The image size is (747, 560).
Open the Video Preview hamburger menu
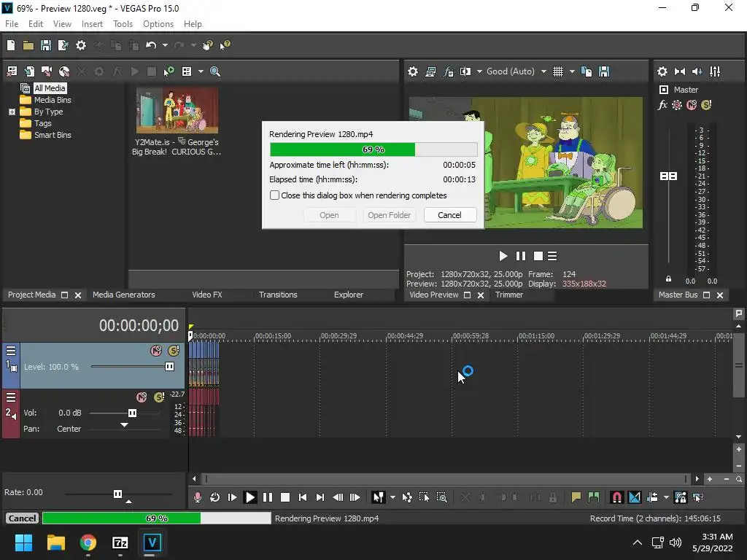pos(553,256)
